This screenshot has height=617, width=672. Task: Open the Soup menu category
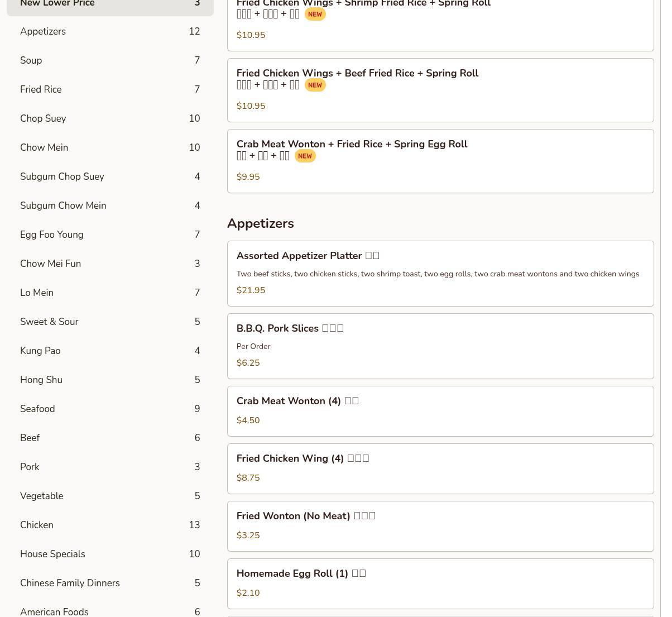pyautogui.click(x=110, y=60)
